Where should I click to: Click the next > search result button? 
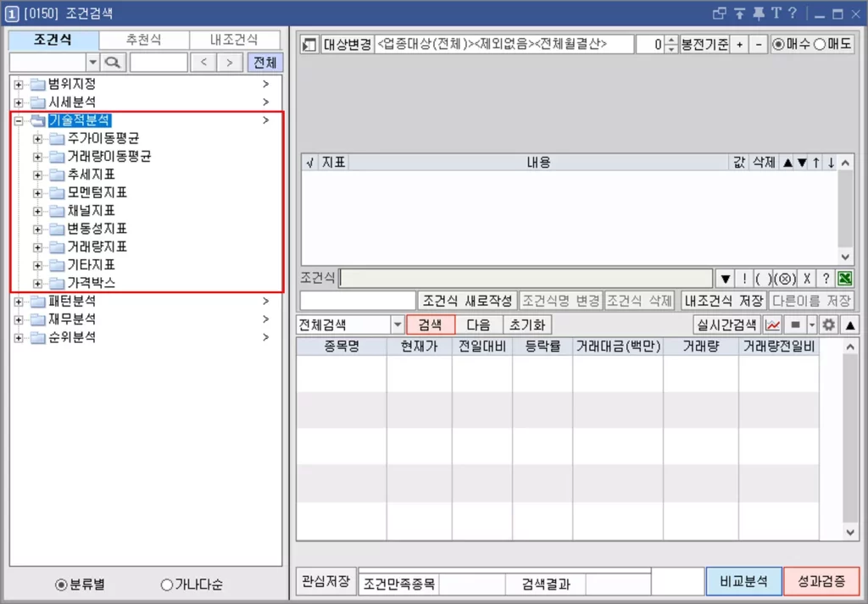click(x=229, y=63)
